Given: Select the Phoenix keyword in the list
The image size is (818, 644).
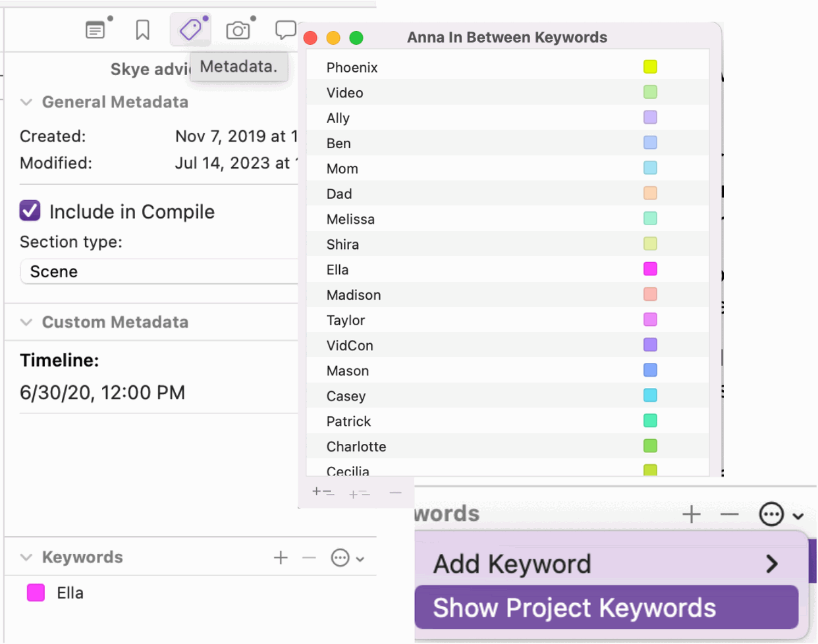Looking at the screenshot, I should point(352,67).
